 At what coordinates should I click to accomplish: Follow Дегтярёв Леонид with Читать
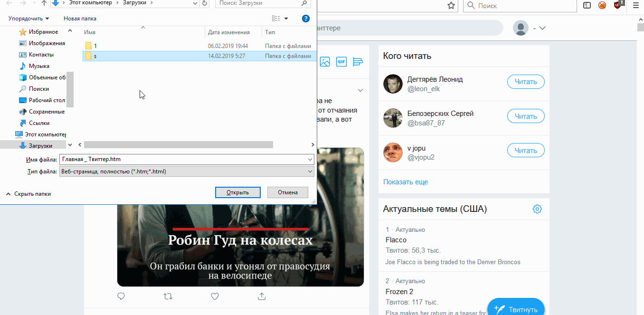tap(526, 82)
